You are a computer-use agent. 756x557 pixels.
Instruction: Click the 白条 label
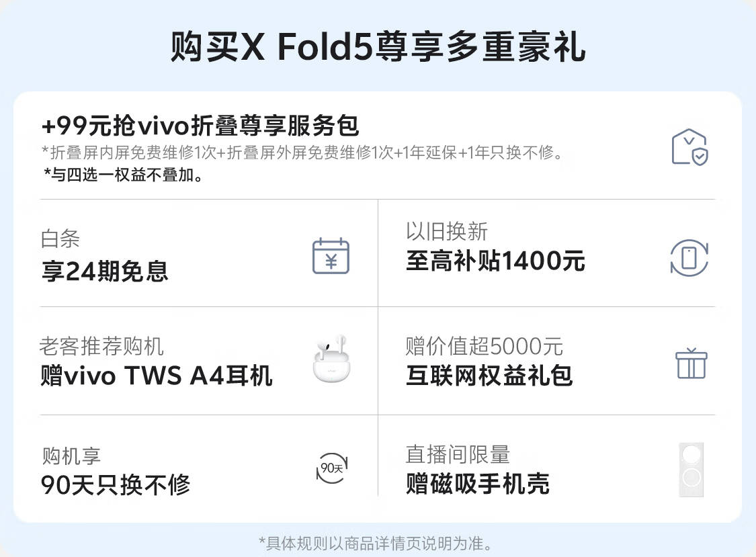tap(60, 239)
